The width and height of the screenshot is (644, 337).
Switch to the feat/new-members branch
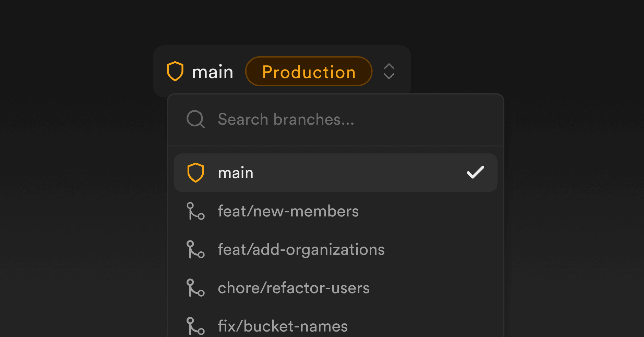(x=288, y=211)
